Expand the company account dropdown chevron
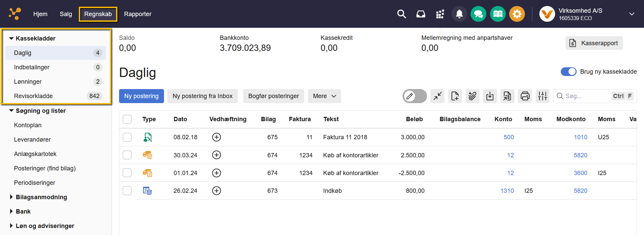The width and height of the screenshot is (644, 235). (x=632, y=14)
